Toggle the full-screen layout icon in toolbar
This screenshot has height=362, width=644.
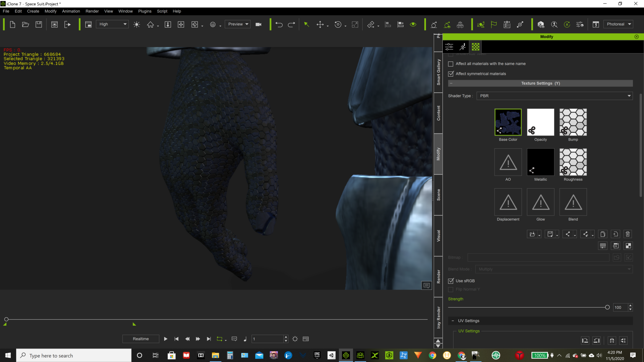point(88,24)
